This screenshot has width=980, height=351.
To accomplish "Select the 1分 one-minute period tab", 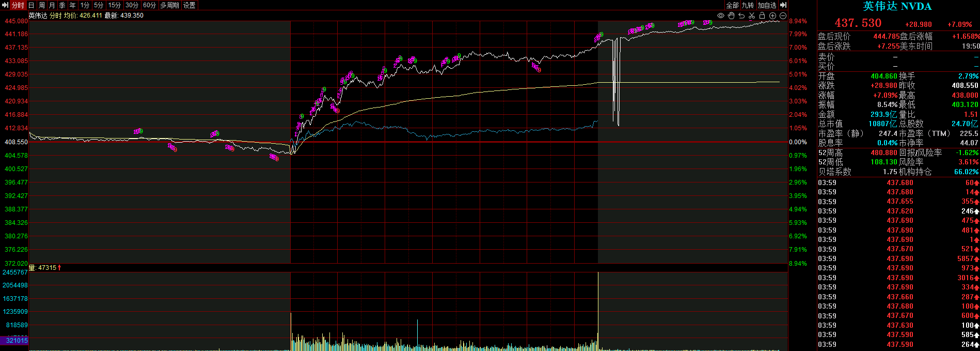I will pos(85,5).
